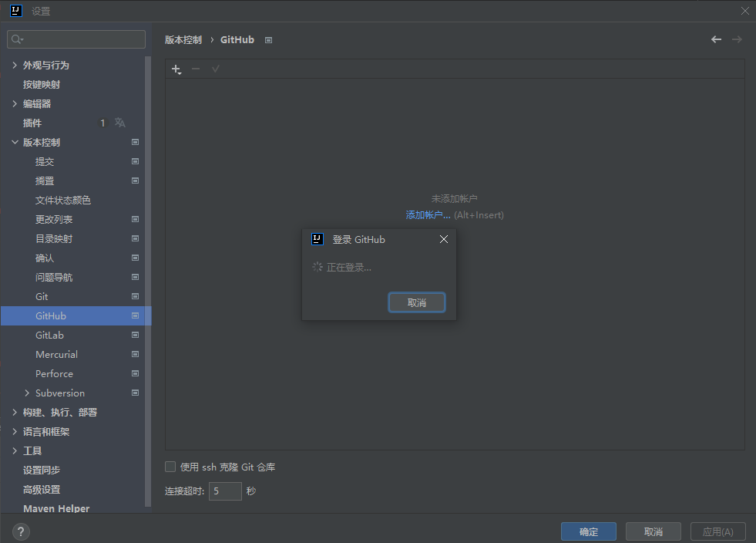
Task: Click the help question mark icon
Action: pyautogui.click(x=21, y=532)
